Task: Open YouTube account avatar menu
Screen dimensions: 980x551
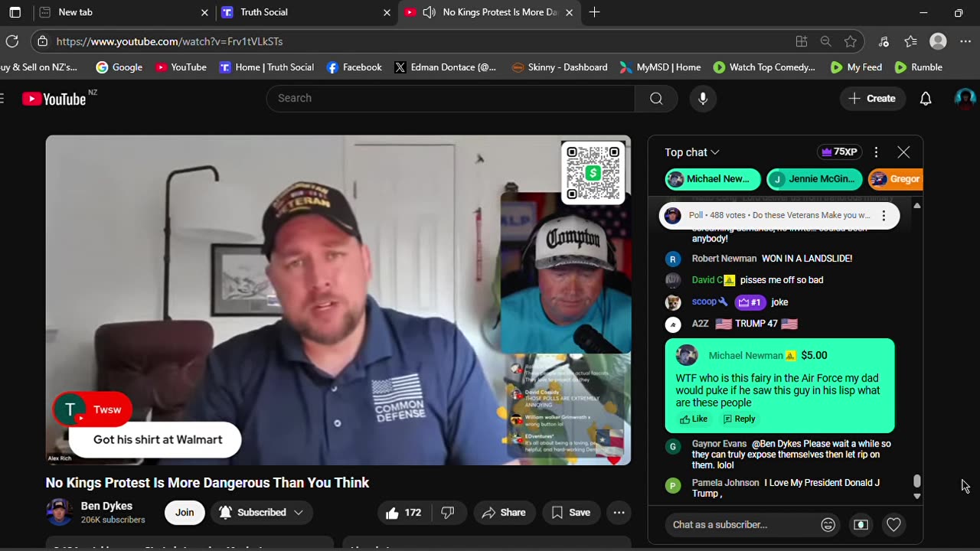Action: pos(965,98)
